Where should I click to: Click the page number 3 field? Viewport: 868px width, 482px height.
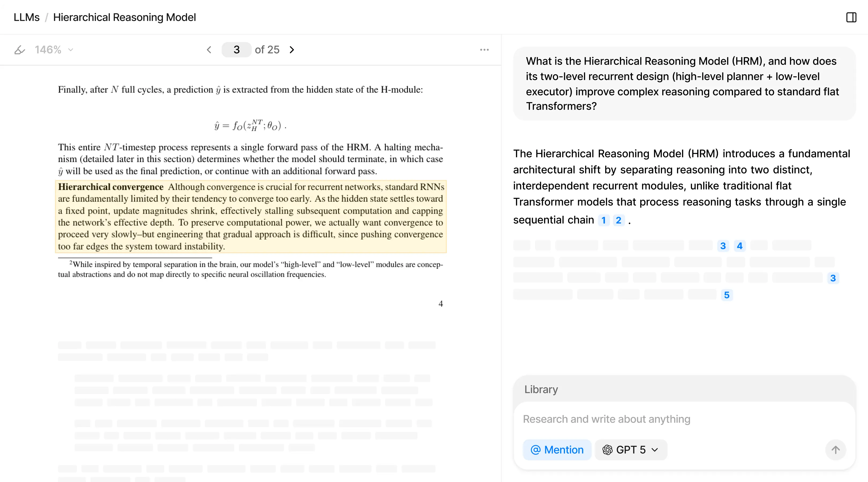pos(237,50)
